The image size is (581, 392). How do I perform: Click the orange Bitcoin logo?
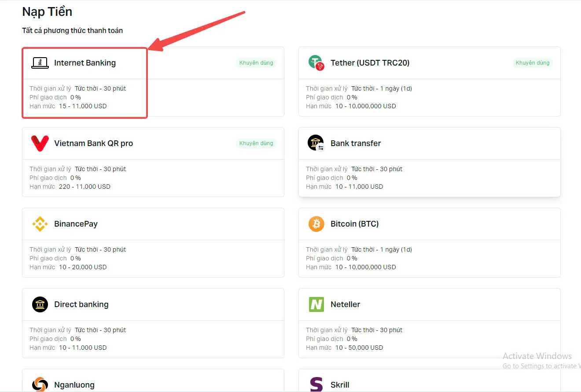(316, 224)
